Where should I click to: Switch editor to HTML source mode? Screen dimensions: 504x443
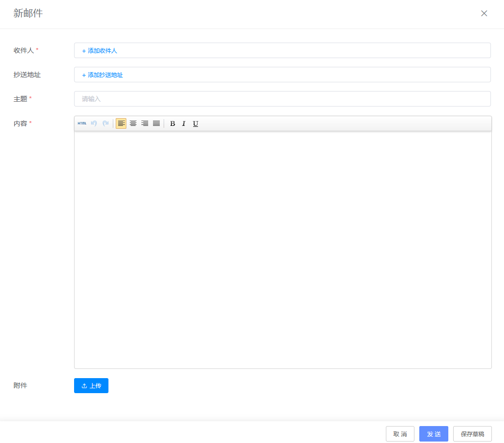(x=82, y=123)
